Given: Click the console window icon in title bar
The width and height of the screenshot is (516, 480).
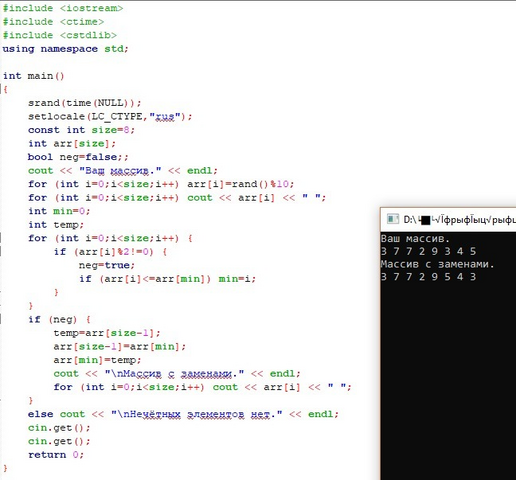Looking at the screenshot, I should click(x=393, y=219).
